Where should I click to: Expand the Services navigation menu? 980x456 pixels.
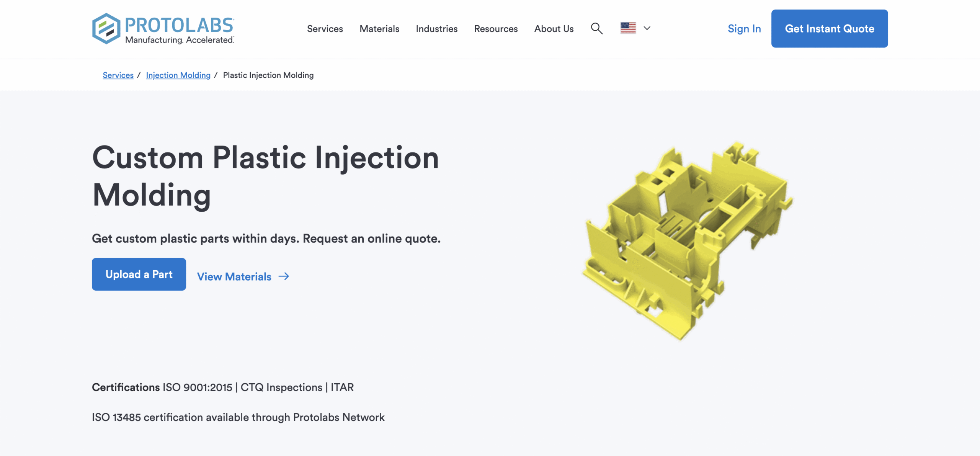coord(325,29)
